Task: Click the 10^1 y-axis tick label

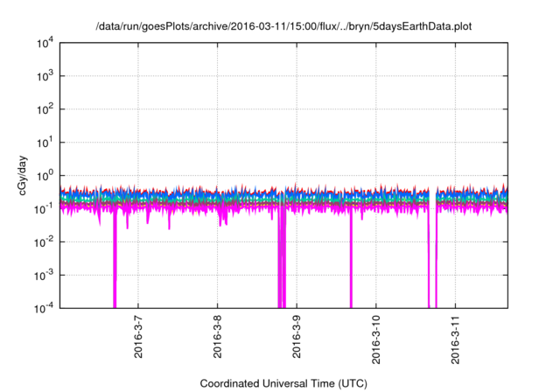Action: tap(45, 143)
